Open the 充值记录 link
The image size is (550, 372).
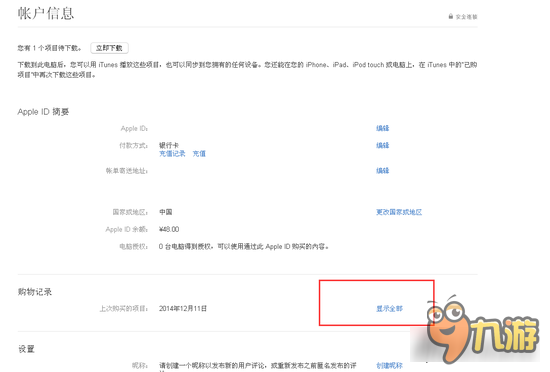172,154
